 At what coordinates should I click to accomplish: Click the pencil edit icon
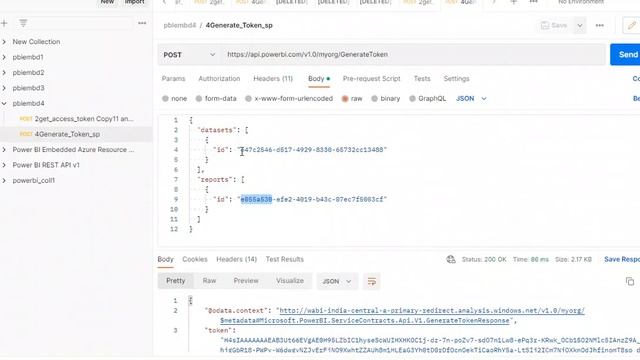[631, 26]
